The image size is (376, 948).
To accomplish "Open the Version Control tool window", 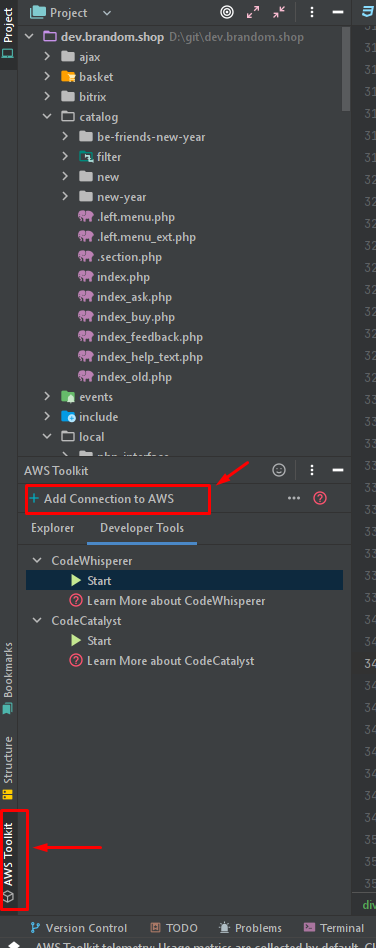I will point(79,928).
